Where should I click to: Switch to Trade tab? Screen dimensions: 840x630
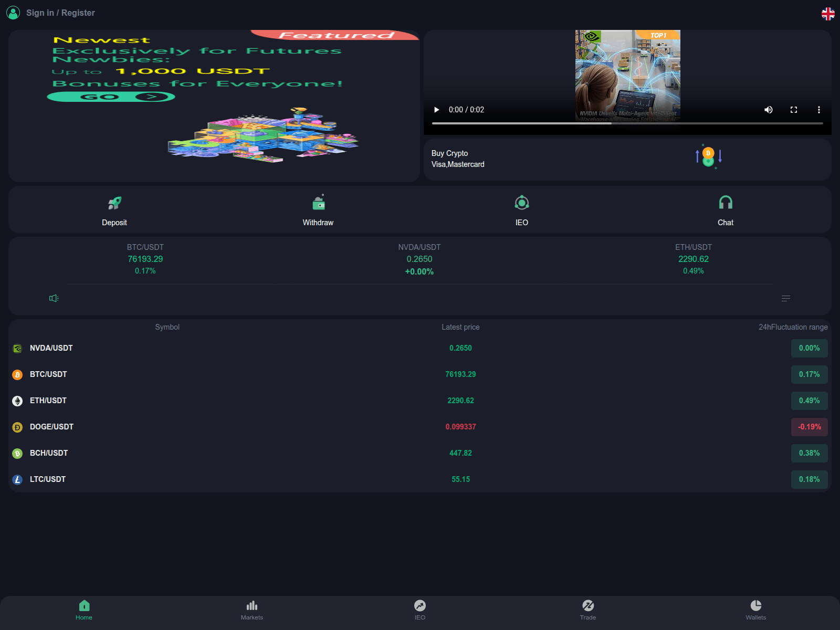click(588, 610)
